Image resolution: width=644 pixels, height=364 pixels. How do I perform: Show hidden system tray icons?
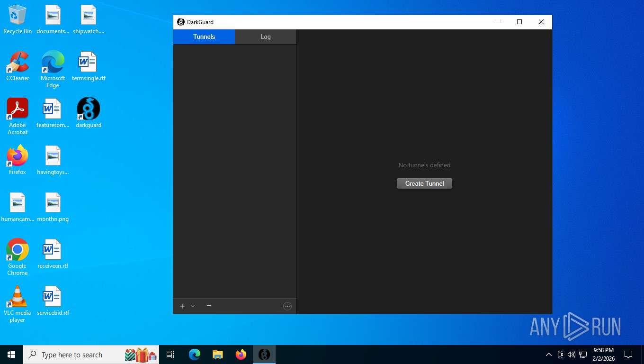pyautogui.click(x=549, y=355)
